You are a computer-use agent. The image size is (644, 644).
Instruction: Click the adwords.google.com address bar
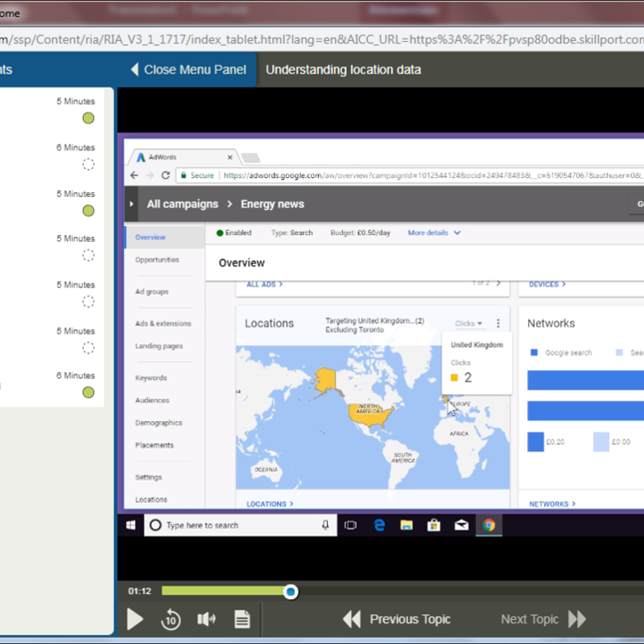tap(411, 175)
